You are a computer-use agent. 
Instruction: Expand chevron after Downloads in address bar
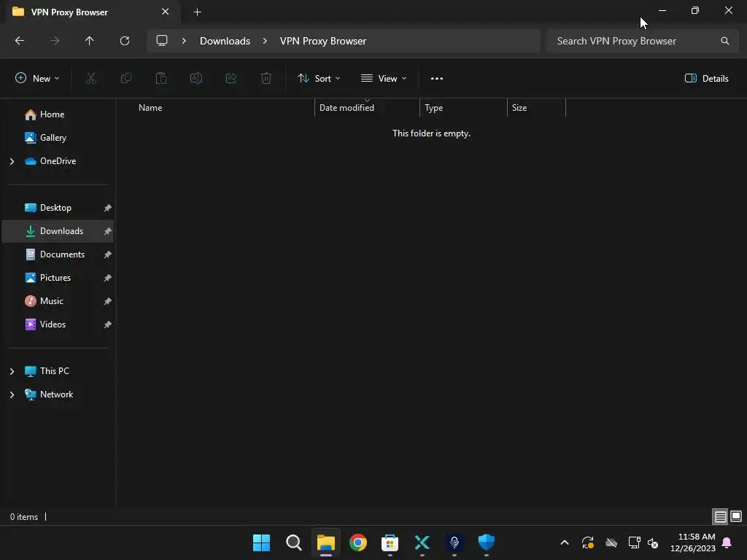pos(265,41)
